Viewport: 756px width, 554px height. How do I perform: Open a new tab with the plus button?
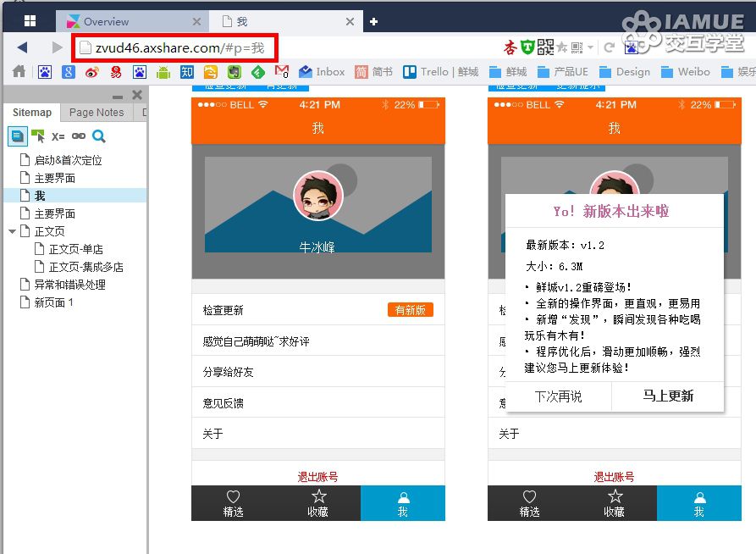tap(373, 22)
